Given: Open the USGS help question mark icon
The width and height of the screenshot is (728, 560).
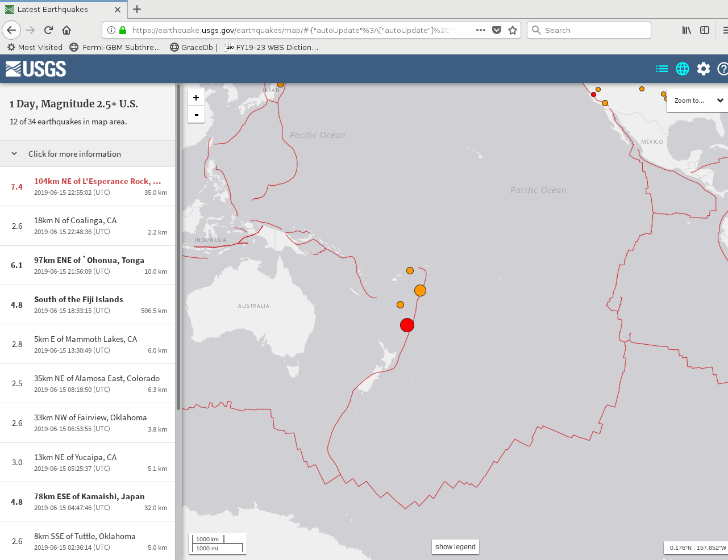Looking at the screenshot, I should pos(723,69).
